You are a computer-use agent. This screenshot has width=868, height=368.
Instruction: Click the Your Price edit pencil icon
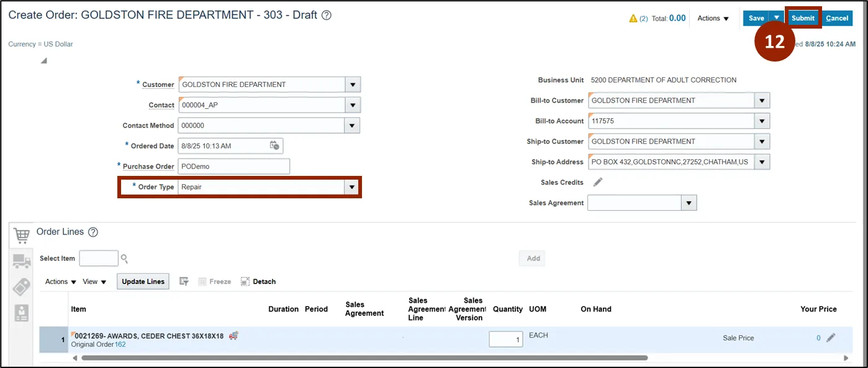831,338
